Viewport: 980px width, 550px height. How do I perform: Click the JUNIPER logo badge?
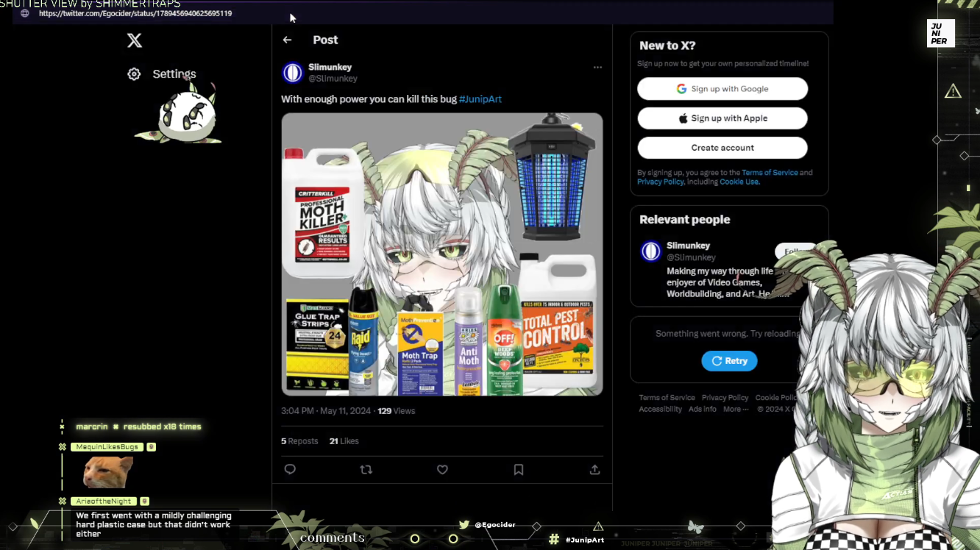click(x=940, y=33)
